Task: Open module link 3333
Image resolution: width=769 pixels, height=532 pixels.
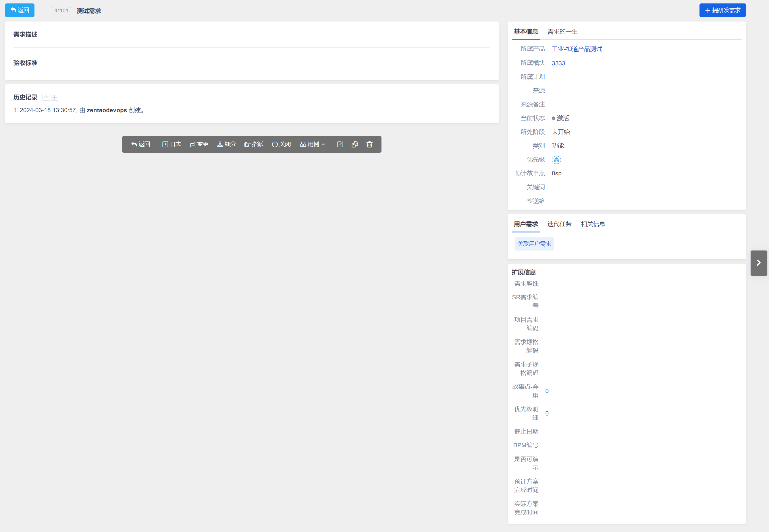Action: [x=558, y=63]
